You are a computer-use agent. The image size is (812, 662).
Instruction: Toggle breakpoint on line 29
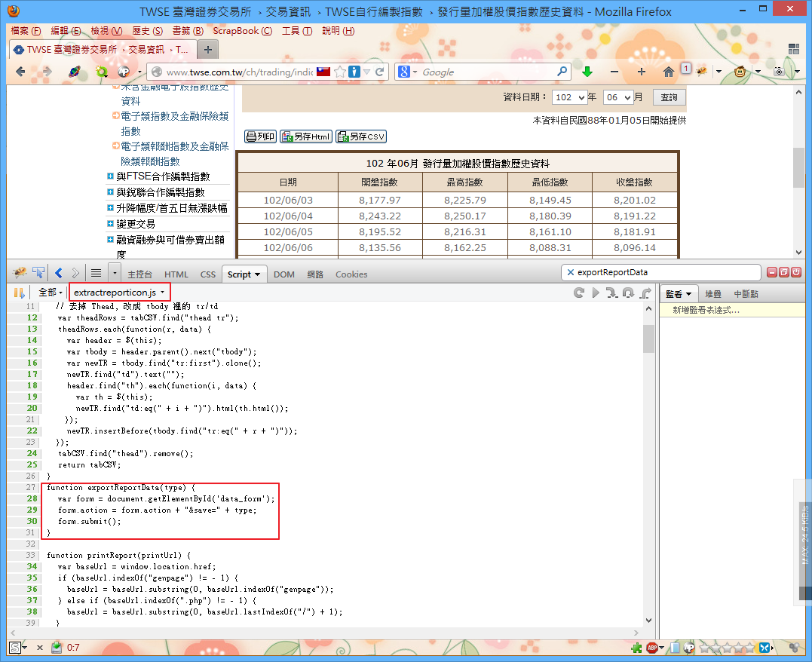click(32, 510)
